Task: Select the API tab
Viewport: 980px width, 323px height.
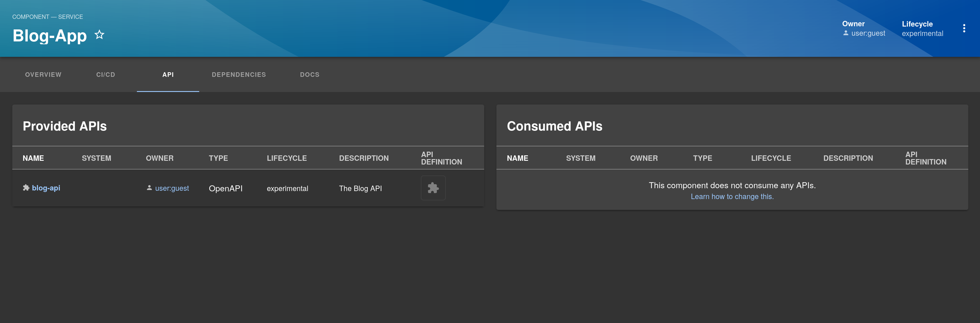Action: point(168,75)
